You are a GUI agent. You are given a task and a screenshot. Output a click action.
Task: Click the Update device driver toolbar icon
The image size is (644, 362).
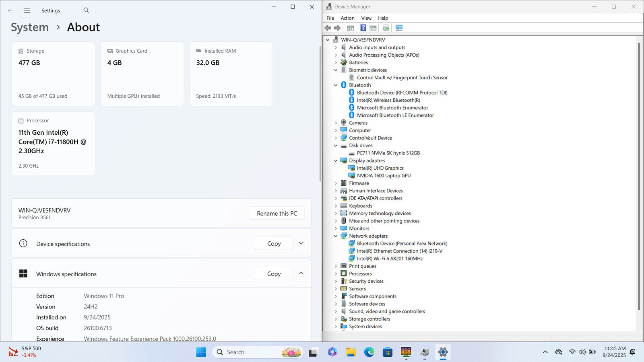pos(386,28)
